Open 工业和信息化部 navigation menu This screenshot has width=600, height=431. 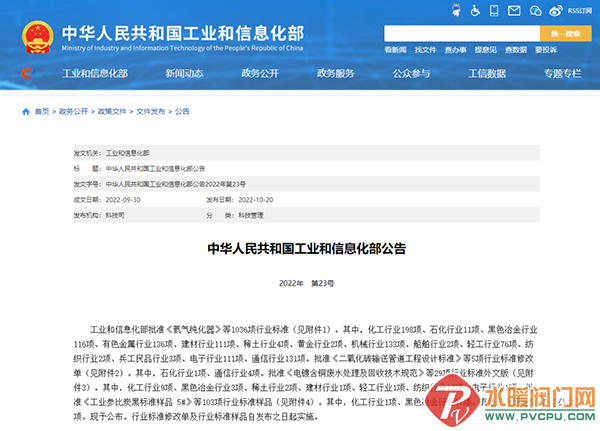[95, 73]
